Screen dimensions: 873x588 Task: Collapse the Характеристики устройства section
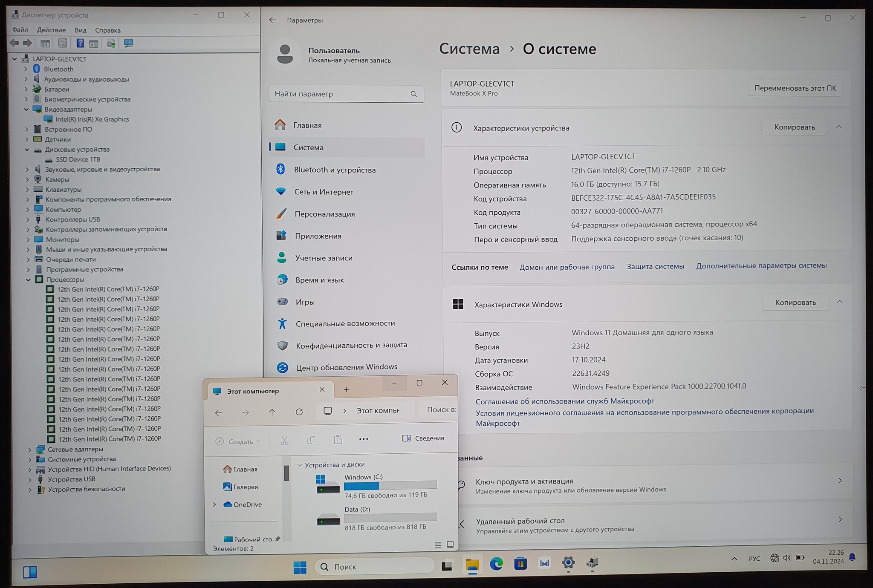pos(839,127)
